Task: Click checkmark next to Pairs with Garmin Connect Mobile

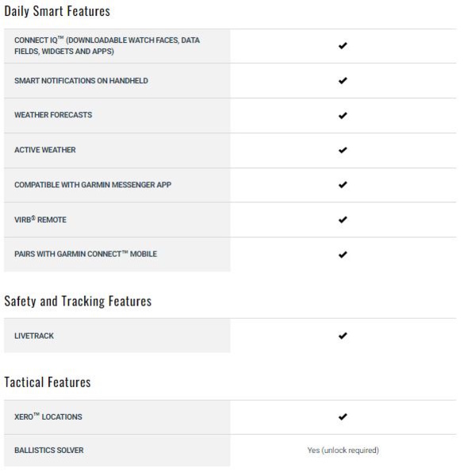Action: (343, 255)
